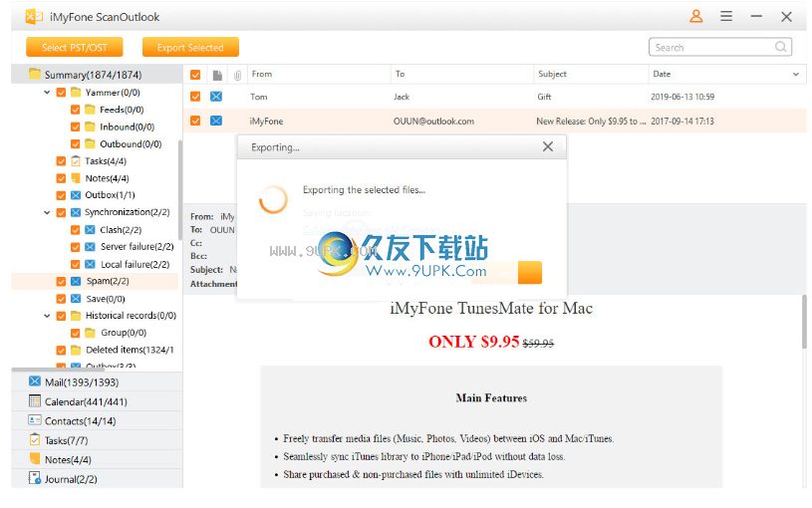The height and width of the screenshot is (508, 812).
Task: Click the Journal category icon
Action: (35, 478)
